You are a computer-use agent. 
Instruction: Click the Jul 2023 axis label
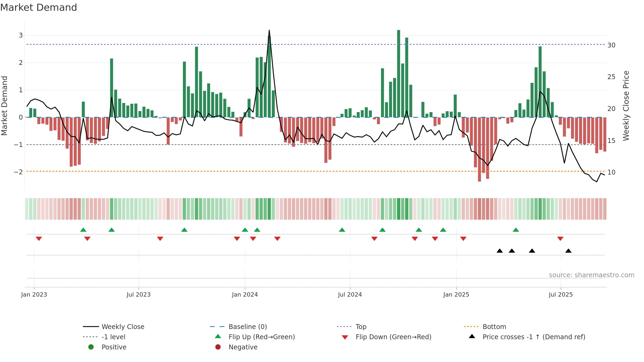point(138,295)
